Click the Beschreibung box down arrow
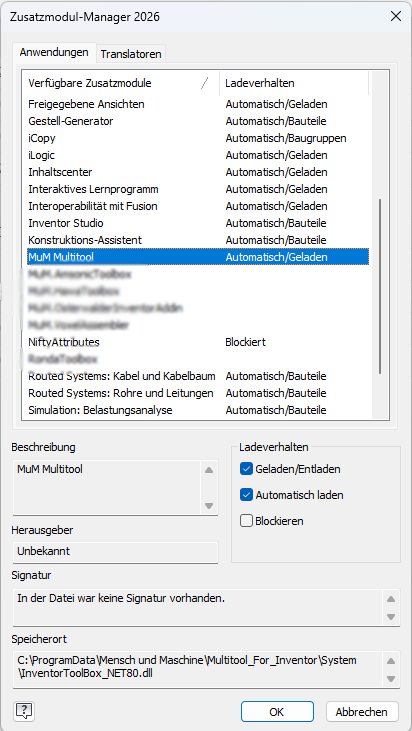Image resolution: width=412 pixels, height=731 pixels. (209, 505)
